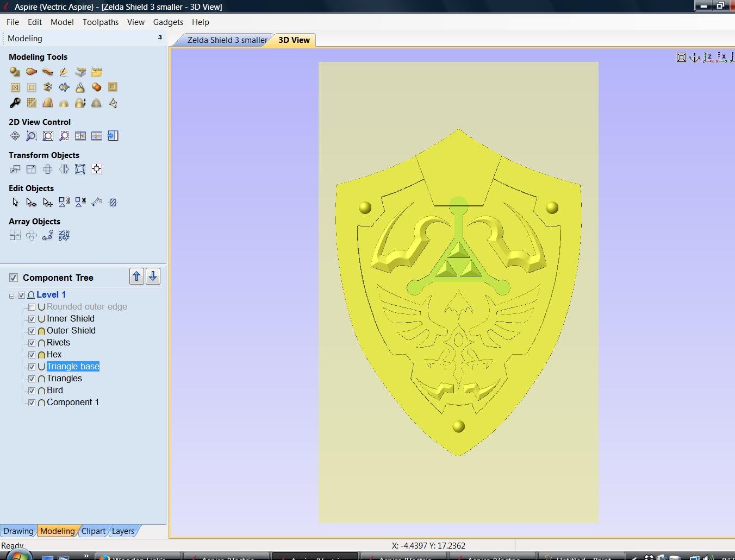Open the Model menu
The image size is (735, 560).
point(62,22)
